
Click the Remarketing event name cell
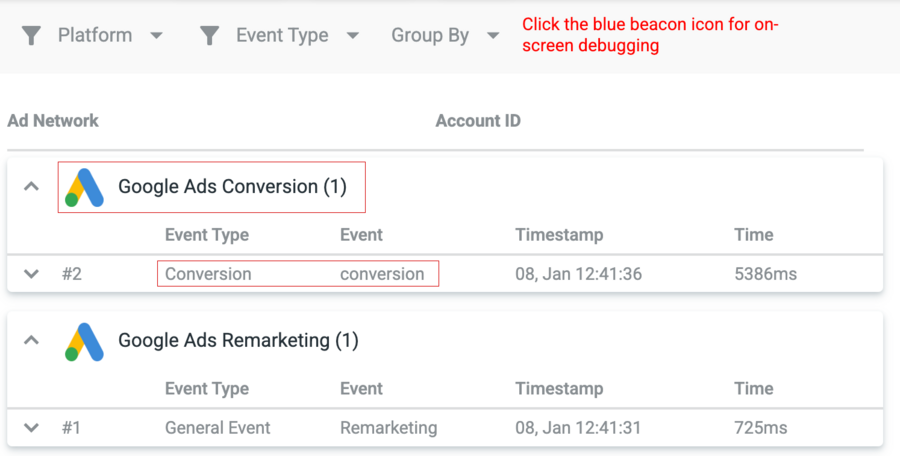388,428
